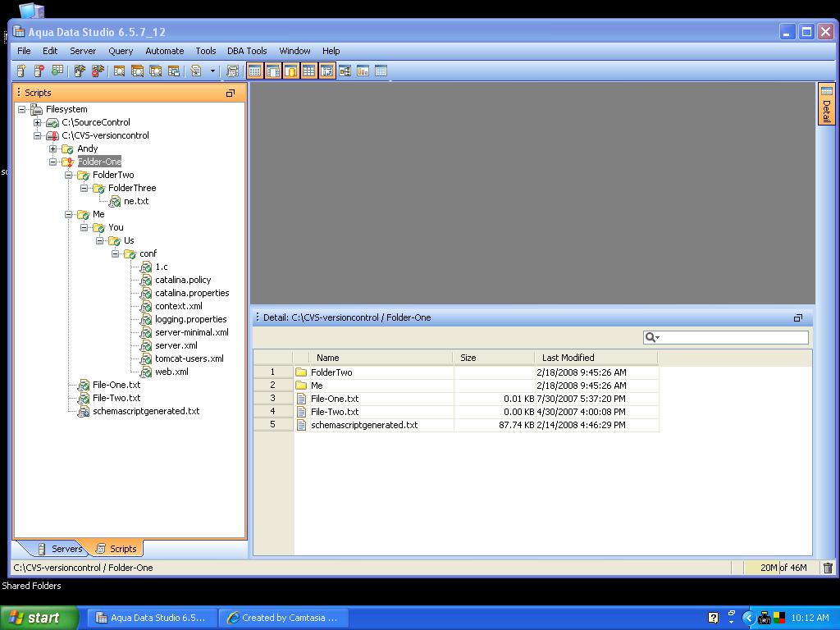
Task: Switch to the Servers tab
Action: click(x=60, y=549)
